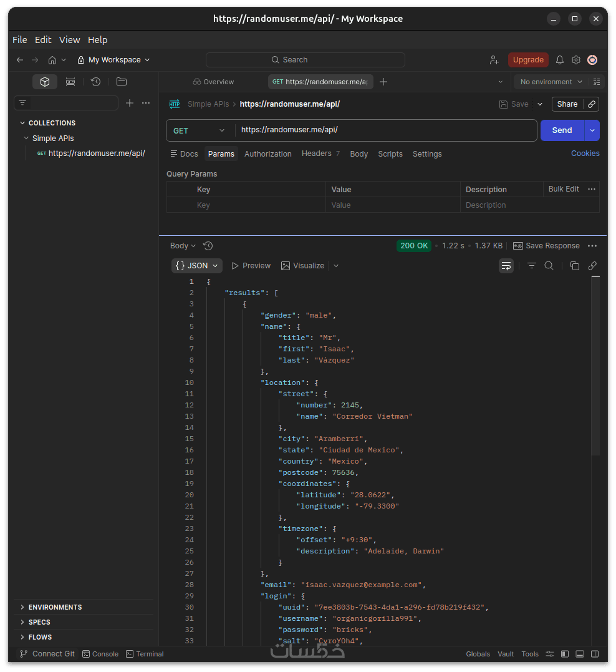Image resolution: width=616 pixels, height=672 pixels.
Task: Expand the ENVIRONMENTS section in the sidebar
Action: pos(55,607)
